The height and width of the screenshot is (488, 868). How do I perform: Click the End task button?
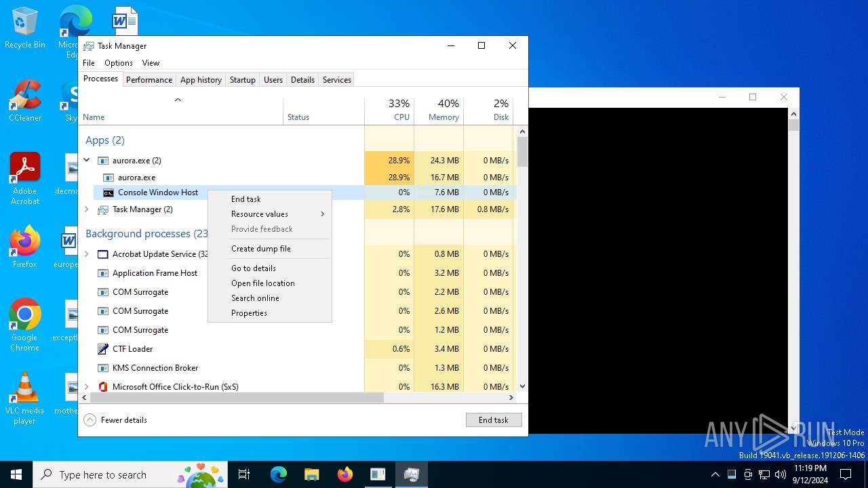pyautogui.click(x=494, y=420)
